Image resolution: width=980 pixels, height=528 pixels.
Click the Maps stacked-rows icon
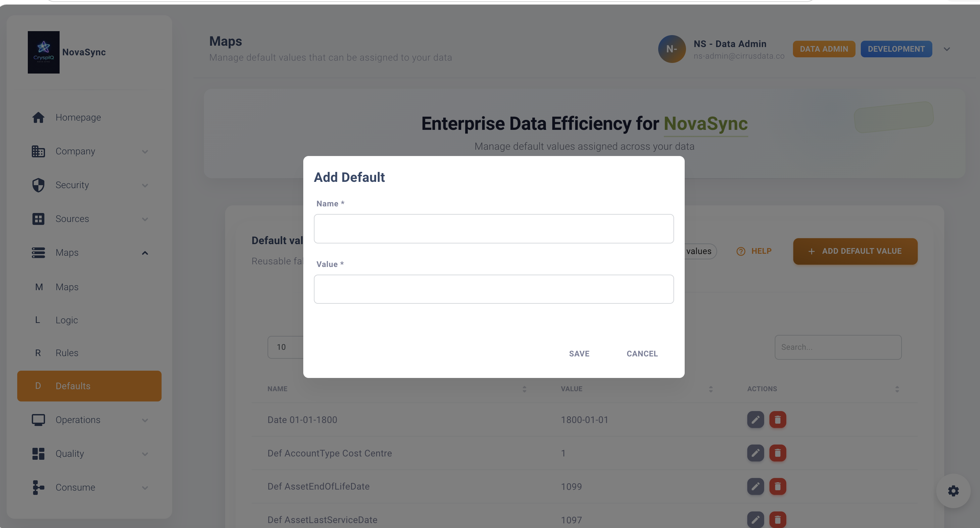[38, 253]
